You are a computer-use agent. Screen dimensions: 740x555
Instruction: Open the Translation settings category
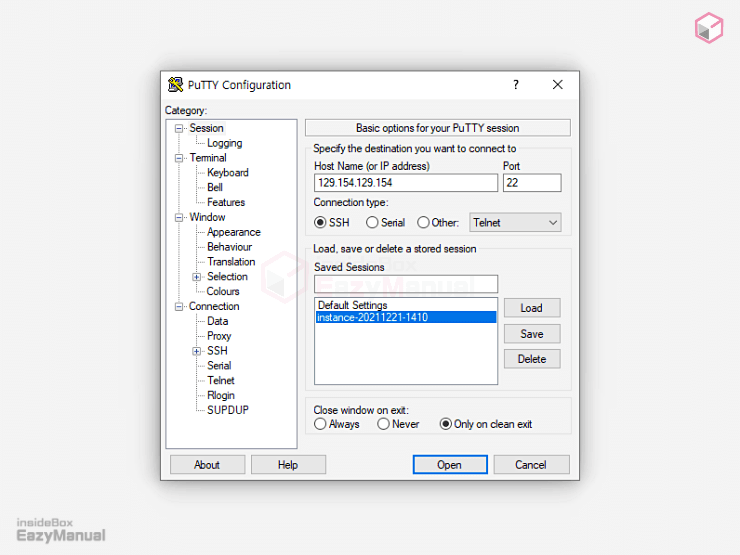(231, 262)
